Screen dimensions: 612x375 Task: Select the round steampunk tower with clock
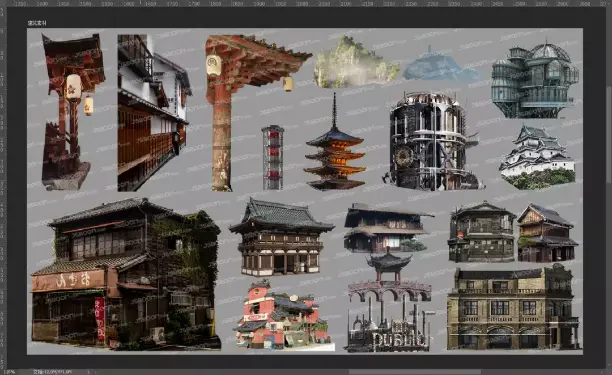tap(434, 141)
